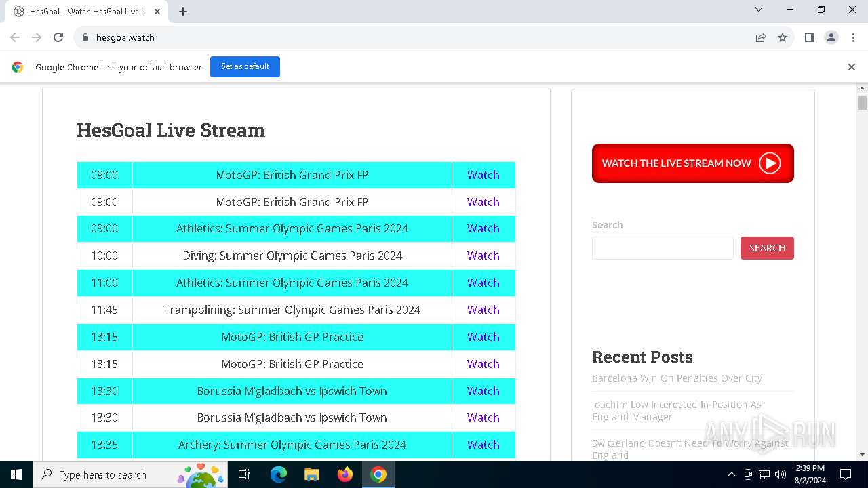Watch 09:00 Athletics Summer Olympic Games
868x488 pixels.
click(483, 228)
